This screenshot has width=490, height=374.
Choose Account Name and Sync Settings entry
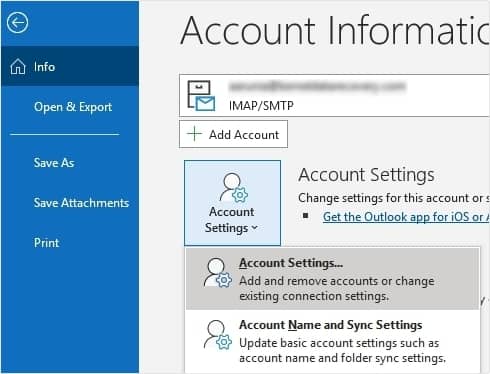[332, 341]
